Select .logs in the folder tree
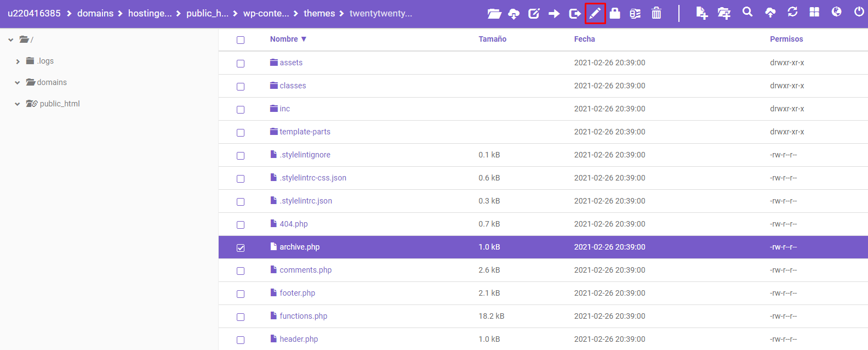 [45, 61]
